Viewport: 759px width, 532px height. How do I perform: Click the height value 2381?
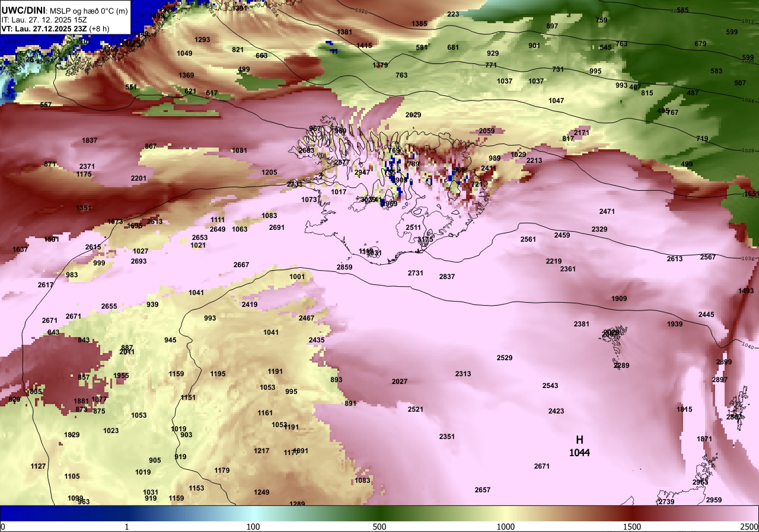pyautogui.click(x=582, y=324)
